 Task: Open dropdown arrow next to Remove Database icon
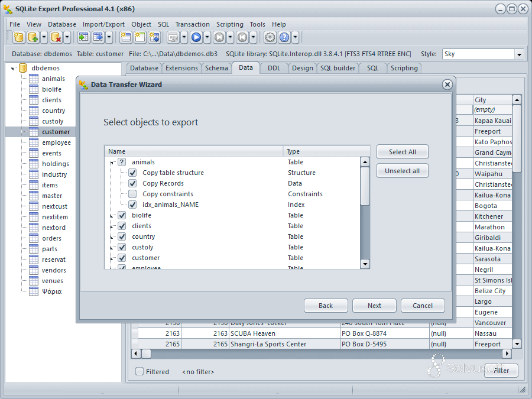[x=67, y=37]
